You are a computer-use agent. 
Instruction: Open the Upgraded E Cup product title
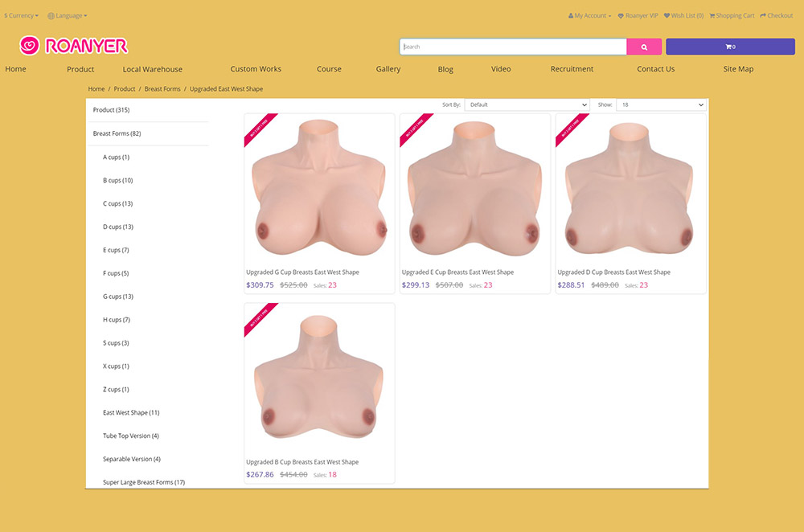(x=457, y=272)
